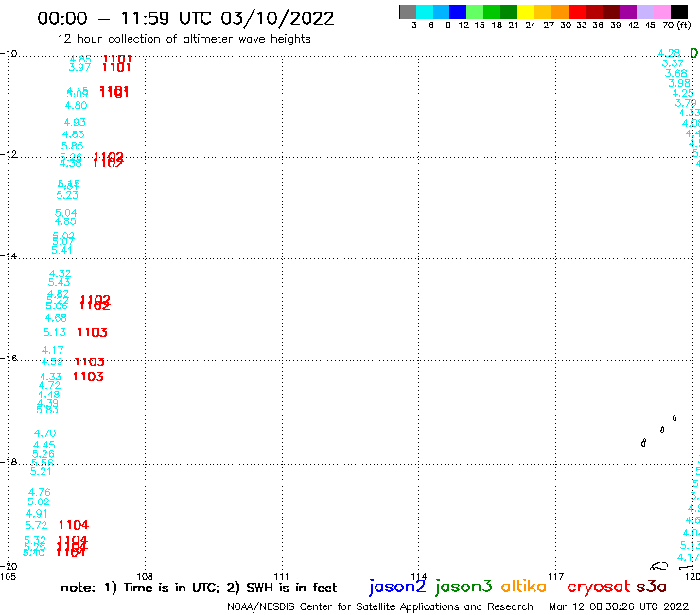
Task: Click the wave height value "4.93"
Action: (x=75, y=122)
